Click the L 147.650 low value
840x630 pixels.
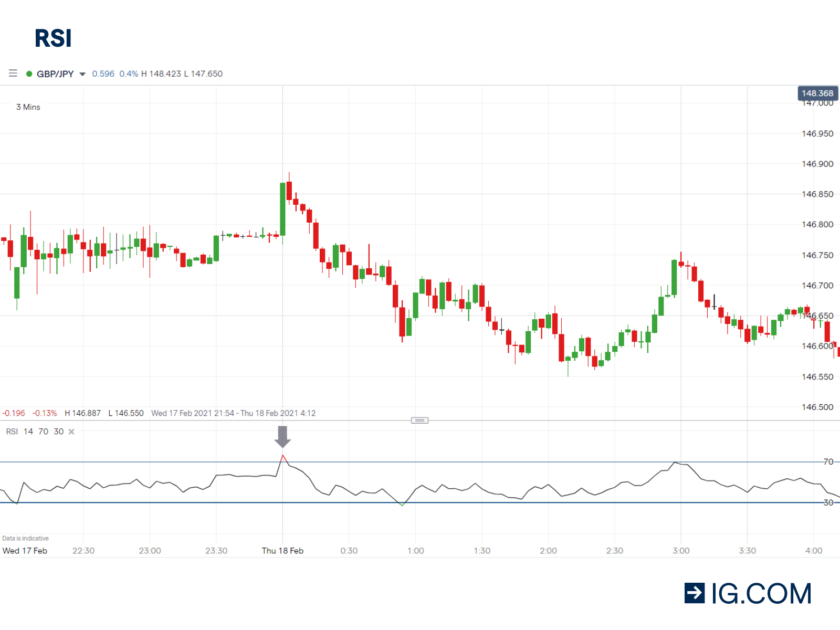click(203, 74)
